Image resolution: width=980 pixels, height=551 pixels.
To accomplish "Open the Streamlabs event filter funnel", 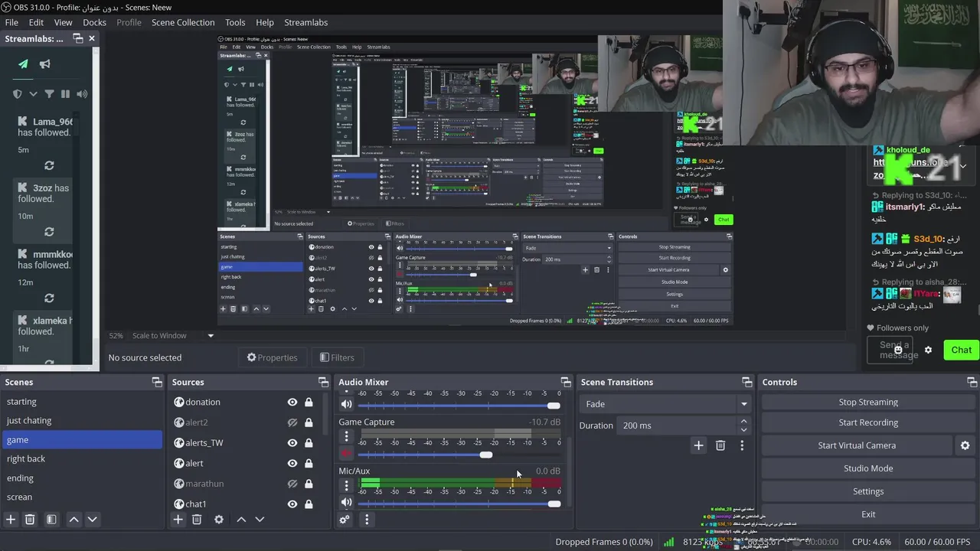I will pyautogui.click(x=49, y=94).
